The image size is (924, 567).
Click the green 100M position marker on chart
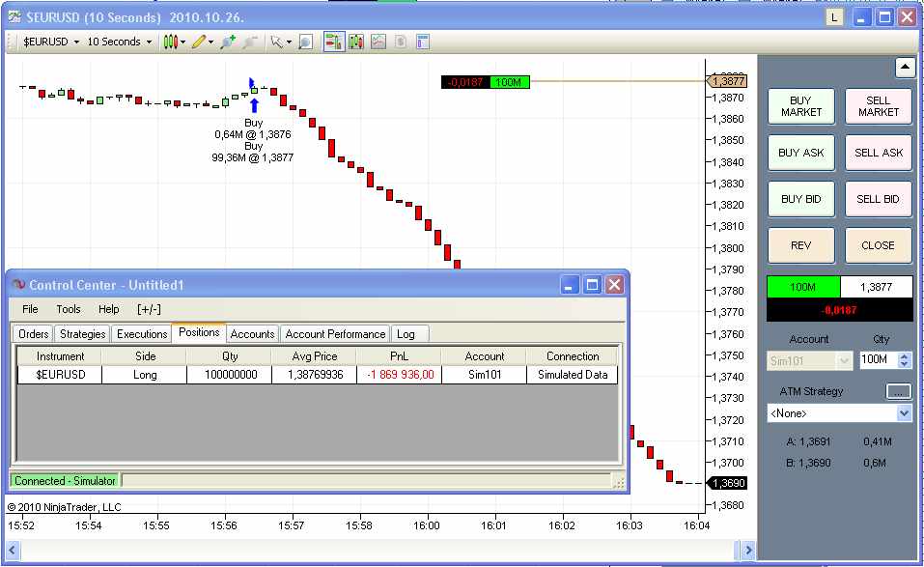(509, 82)
